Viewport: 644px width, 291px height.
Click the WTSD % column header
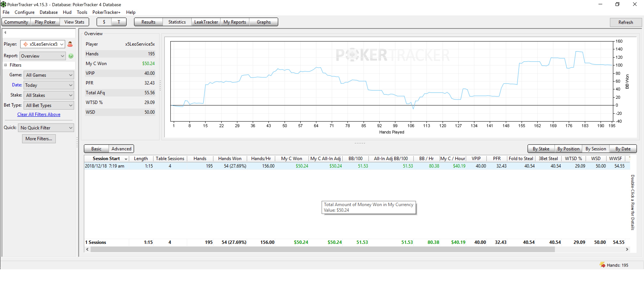tap(573, 159)
